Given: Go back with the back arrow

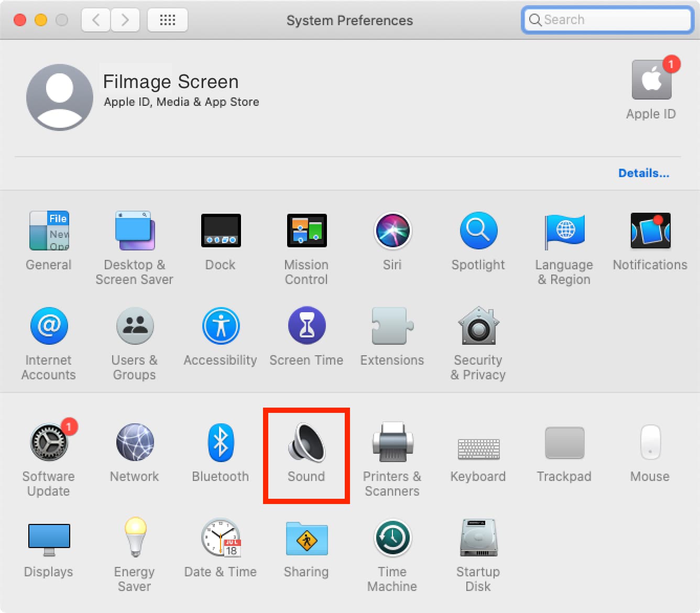Looking at the screenshot, I should pyautogui.click(x=95, y=20).
